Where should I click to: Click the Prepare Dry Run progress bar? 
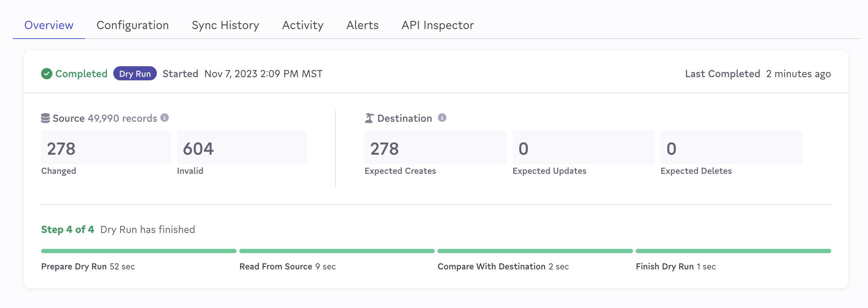[139, 251]
